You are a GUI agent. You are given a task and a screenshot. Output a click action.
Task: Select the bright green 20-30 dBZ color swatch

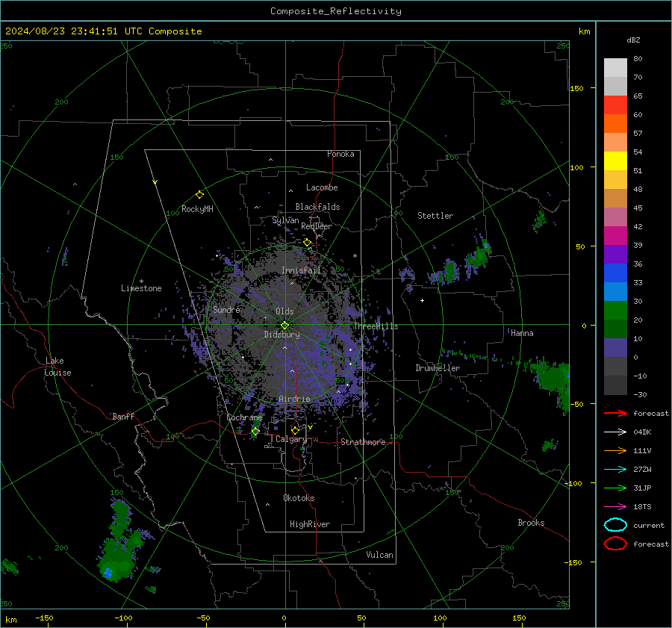[x=615, y=311]
